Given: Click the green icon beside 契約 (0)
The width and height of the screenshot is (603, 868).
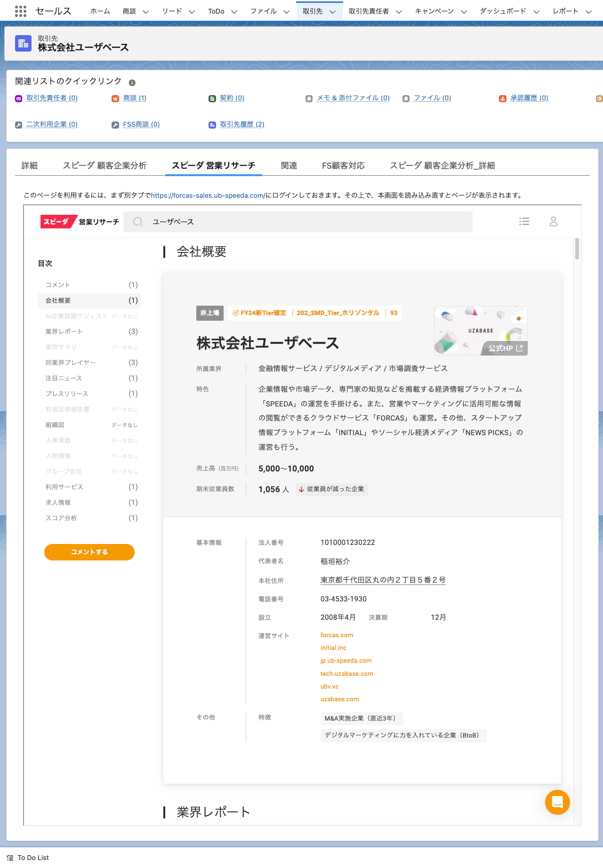Looking at the screenshot, I should [212, 98].
